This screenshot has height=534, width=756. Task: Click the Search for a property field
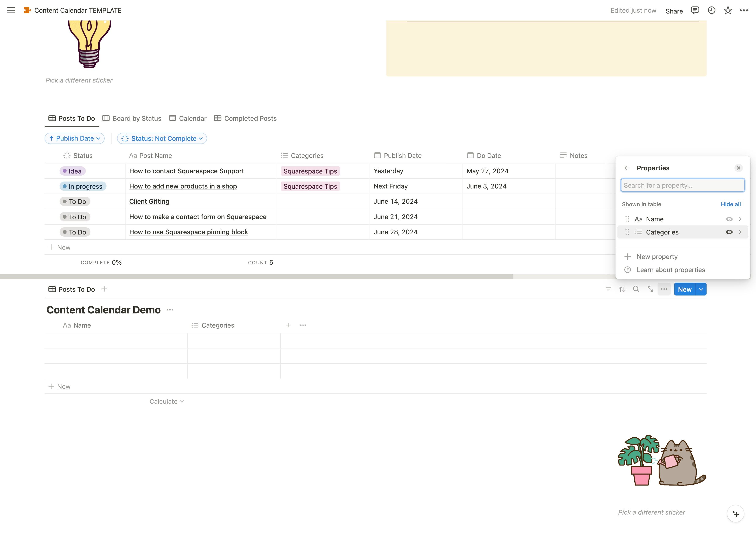tap(682, 185)
